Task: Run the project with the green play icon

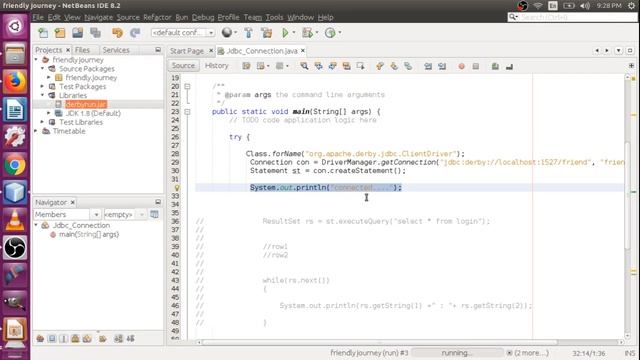Action: click(x=285, y=33)
